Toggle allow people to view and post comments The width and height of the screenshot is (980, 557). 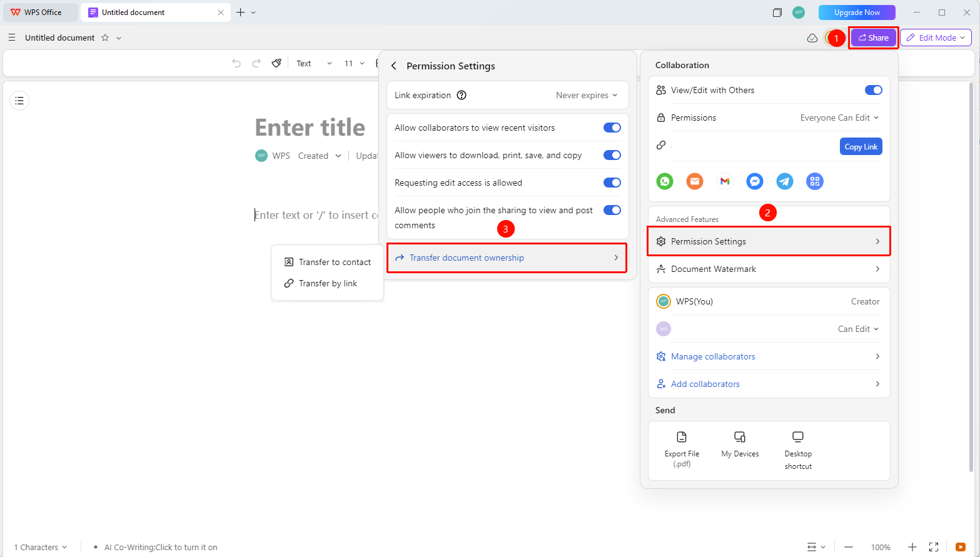612,210
